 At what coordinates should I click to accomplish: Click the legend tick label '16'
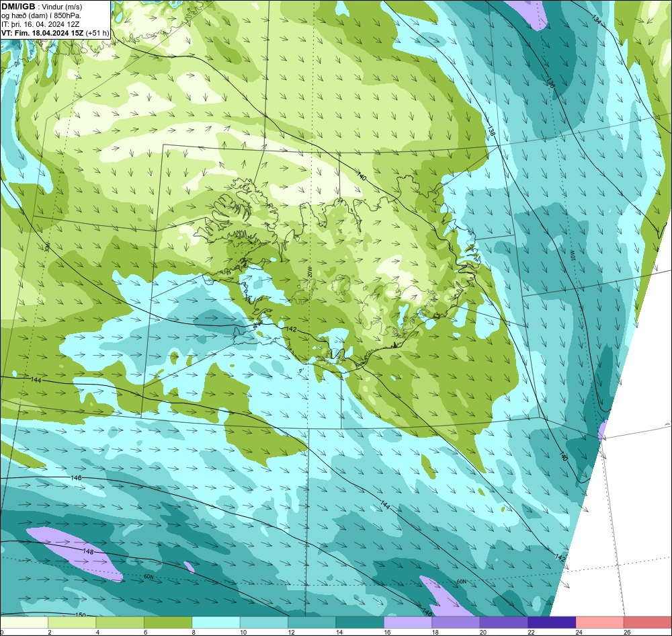387,632
